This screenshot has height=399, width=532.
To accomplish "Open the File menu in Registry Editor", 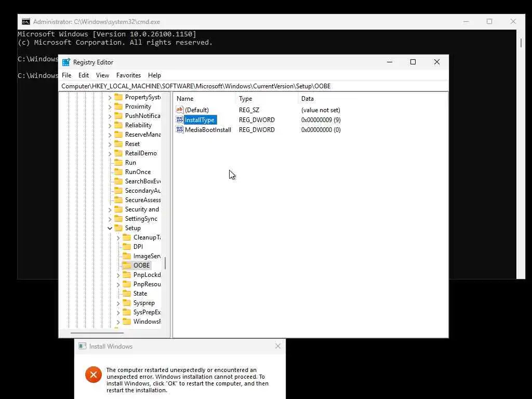I will click(x=66, y=75).
